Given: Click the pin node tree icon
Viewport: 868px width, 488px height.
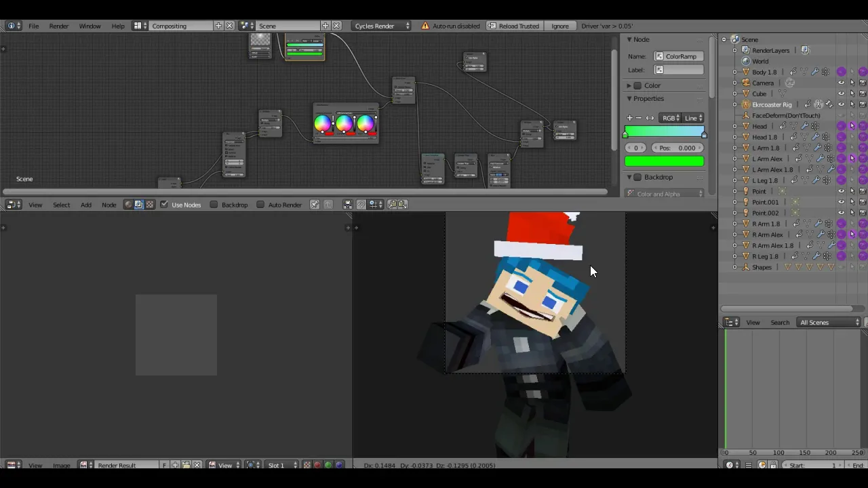Looking at the screenshot, I should click(315, 205).
